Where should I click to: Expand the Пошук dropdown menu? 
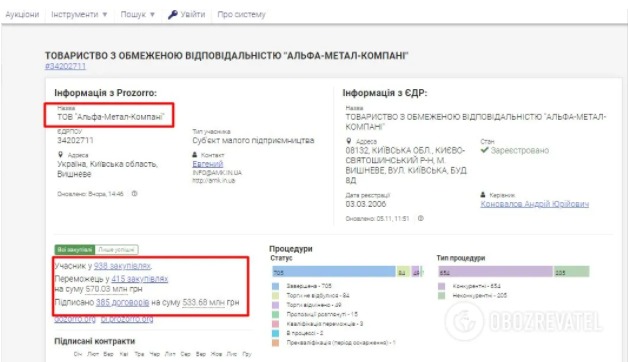[137, 14]
